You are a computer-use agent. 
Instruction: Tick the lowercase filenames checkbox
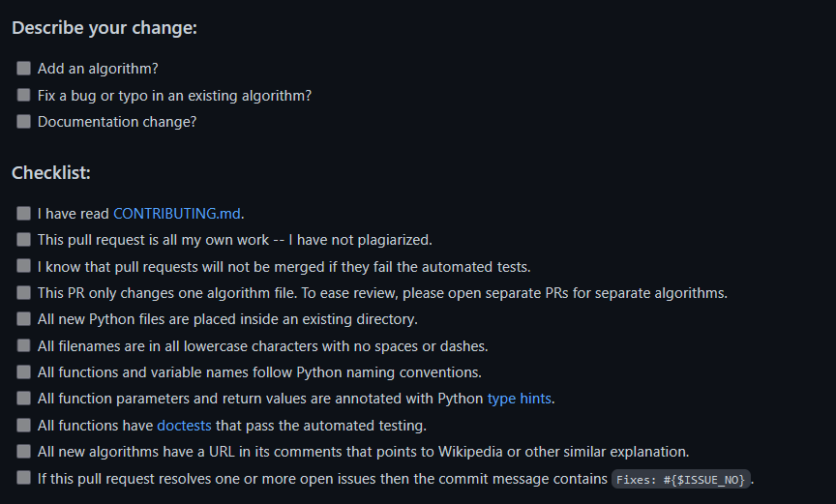pyautogui.click(x=23, y=345)
